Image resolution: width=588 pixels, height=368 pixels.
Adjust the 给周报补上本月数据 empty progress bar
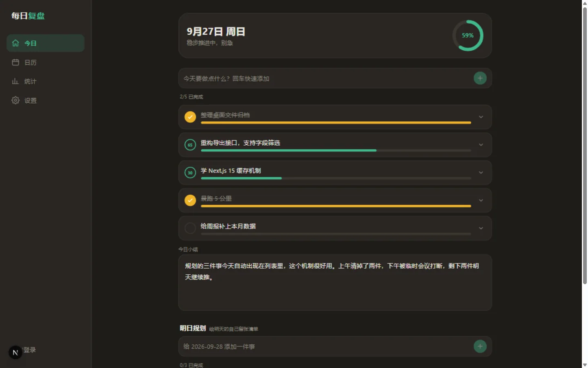click(x=336, y=234)
